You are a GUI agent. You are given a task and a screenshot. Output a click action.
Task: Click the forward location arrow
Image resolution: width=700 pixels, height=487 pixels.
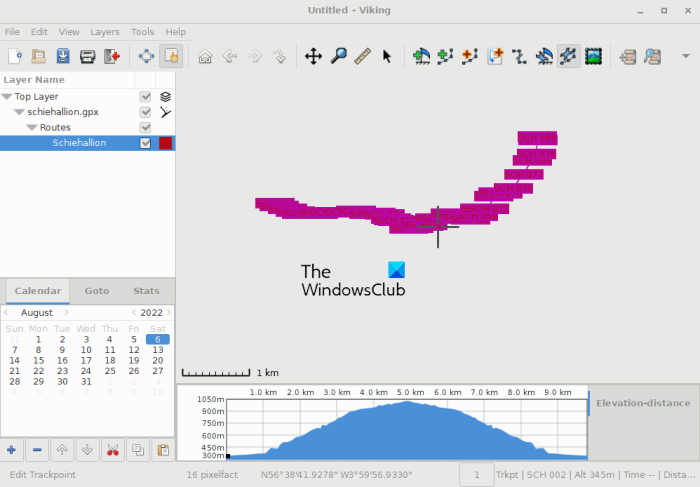coord(254,57)
